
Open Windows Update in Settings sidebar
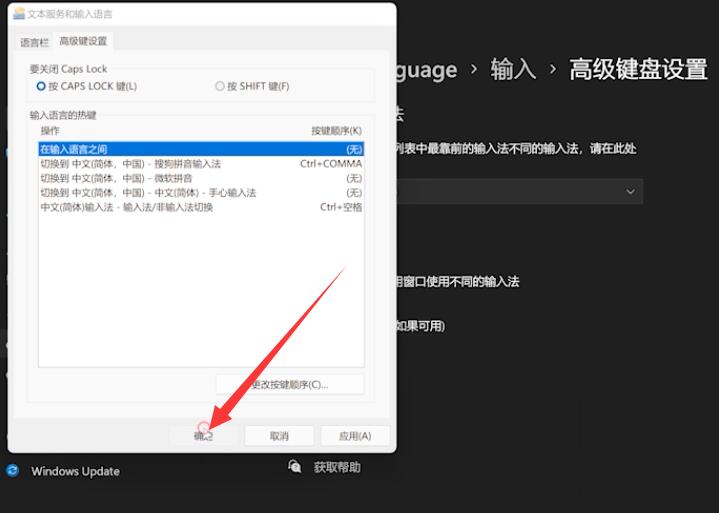(x=63, y=471)
